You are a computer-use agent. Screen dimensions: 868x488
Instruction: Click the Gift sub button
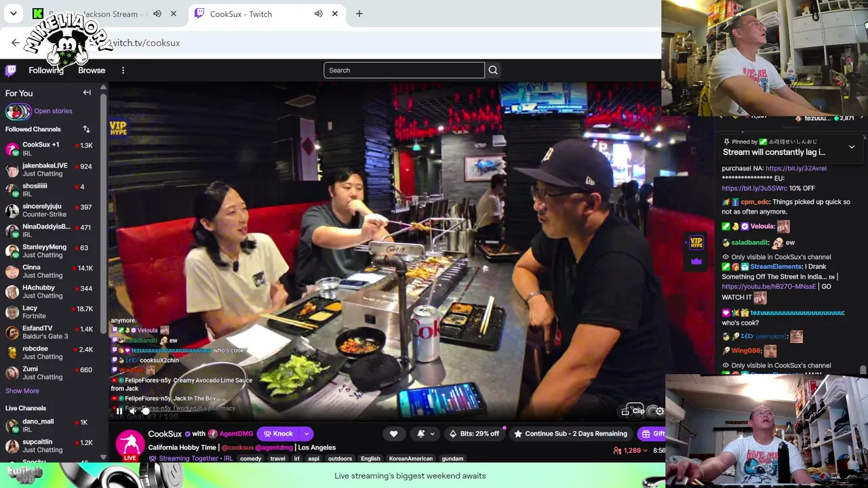(x=652, y=434)
